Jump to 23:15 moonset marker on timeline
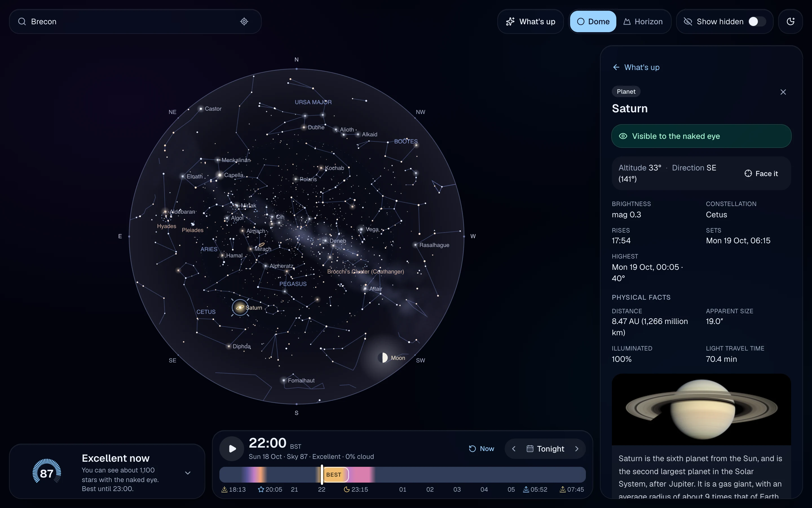The image size is (812, 508). tap(356, 490)
